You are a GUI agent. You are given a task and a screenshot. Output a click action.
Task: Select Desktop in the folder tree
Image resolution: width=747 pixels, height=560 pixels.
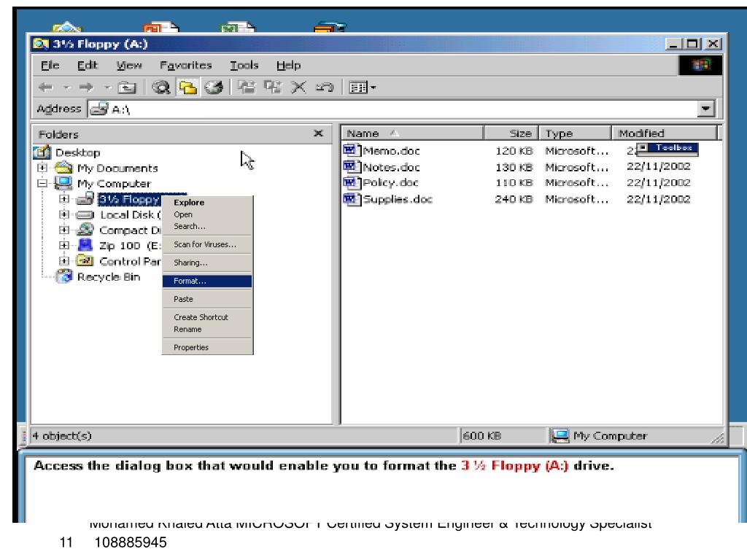(x=77, y=153)
